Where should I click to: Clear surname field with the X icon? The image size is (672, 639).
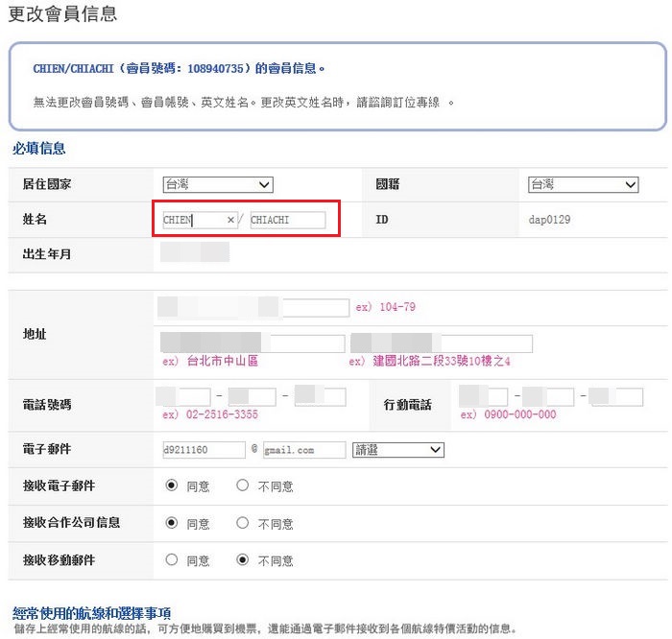pyautogui.click(x=230, y=221)
